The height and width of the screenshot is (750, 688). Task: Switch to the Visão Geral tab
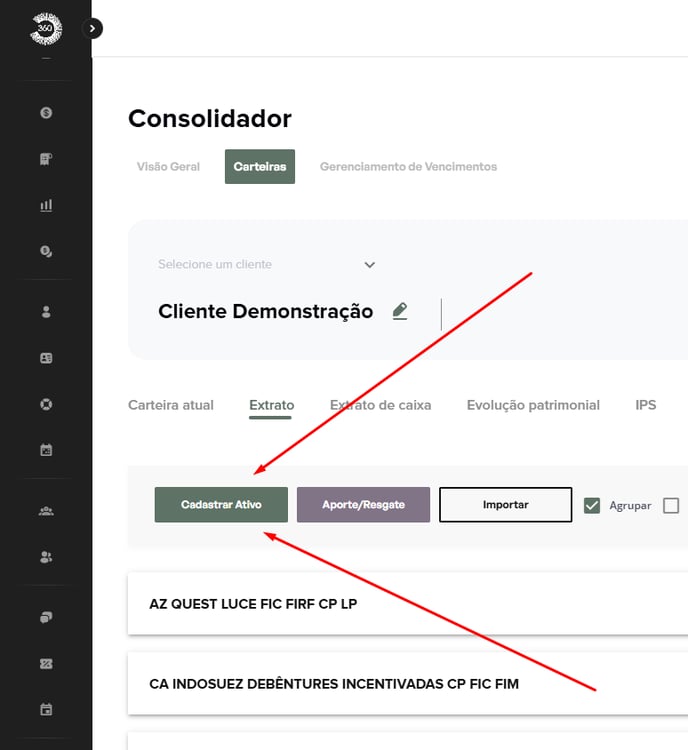coord(168,167)
